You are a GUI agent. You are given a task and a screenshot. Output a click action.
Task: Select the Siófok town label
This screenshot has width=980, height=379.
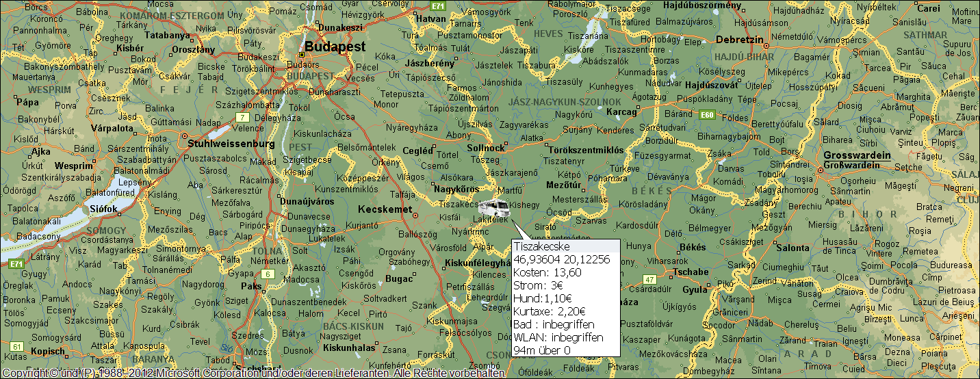(104, 208)
